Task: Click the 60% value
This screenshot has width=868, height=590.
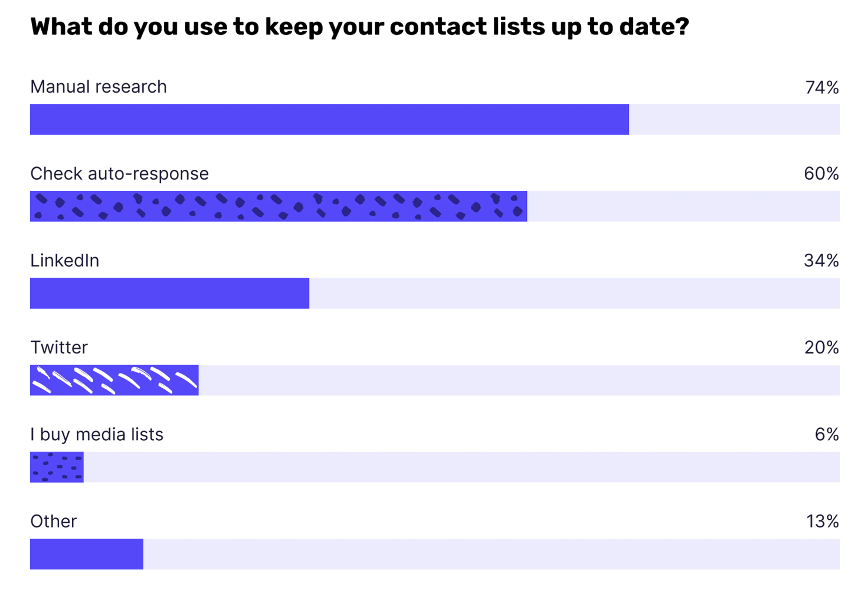Action: [821, 173]
